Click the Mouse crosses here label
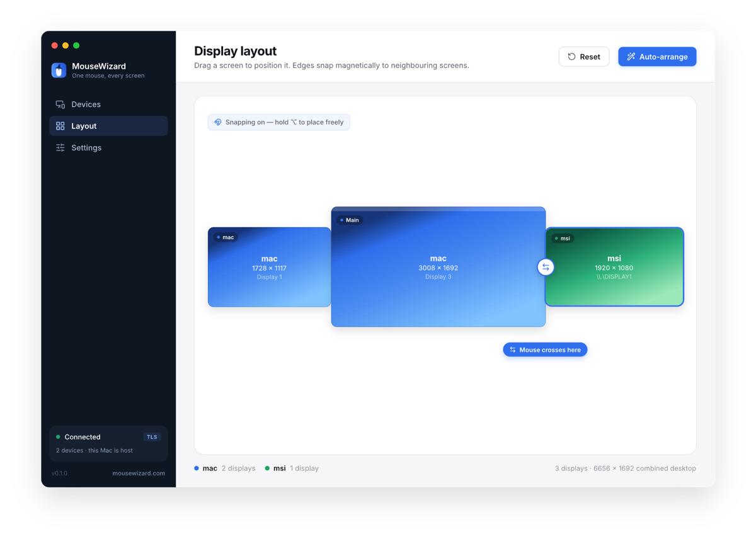Viewport: 756px width, 539px height. point(545,349)
